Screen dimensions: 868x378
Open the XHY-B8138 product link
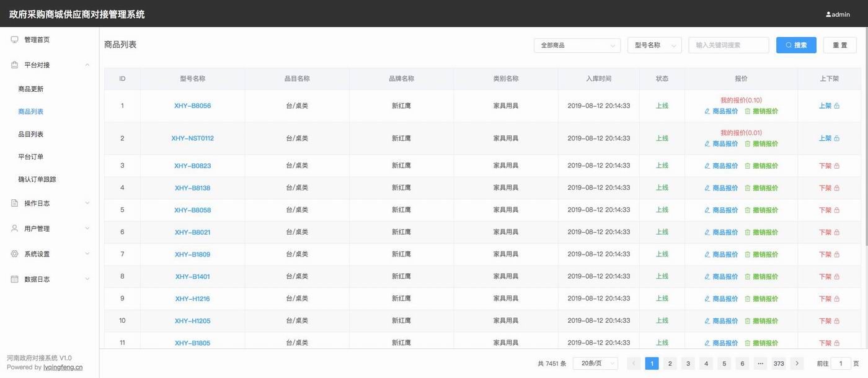pyautogui.click(x=192, y=188)
